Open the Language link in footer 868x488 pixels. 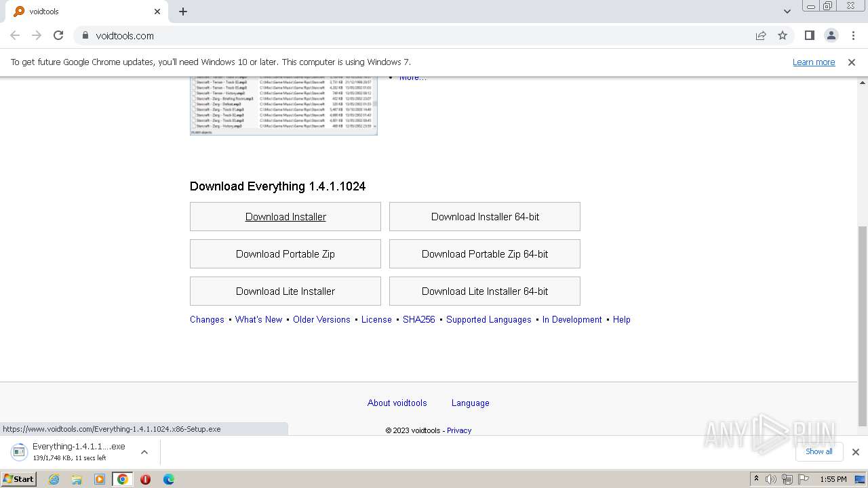click(471, 403)
